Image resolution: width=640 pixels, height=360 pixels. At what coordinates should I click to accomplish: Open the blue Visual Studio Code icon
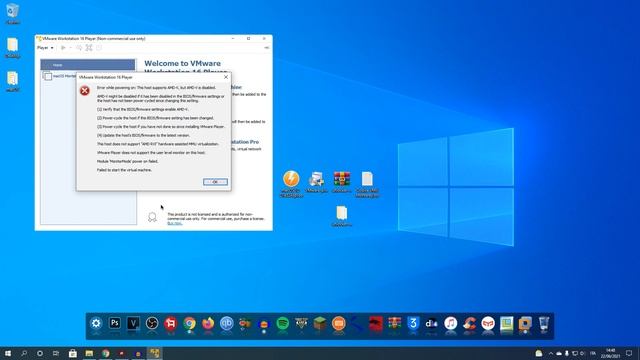click(x=357, y=323)
